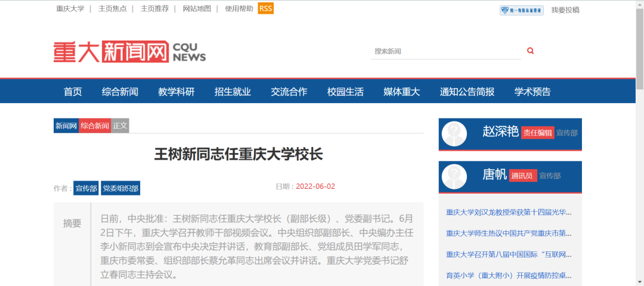This screenshot has width=644, height=286.
Task: Open reporter name 唐帆
Action: tap(494, 175)
